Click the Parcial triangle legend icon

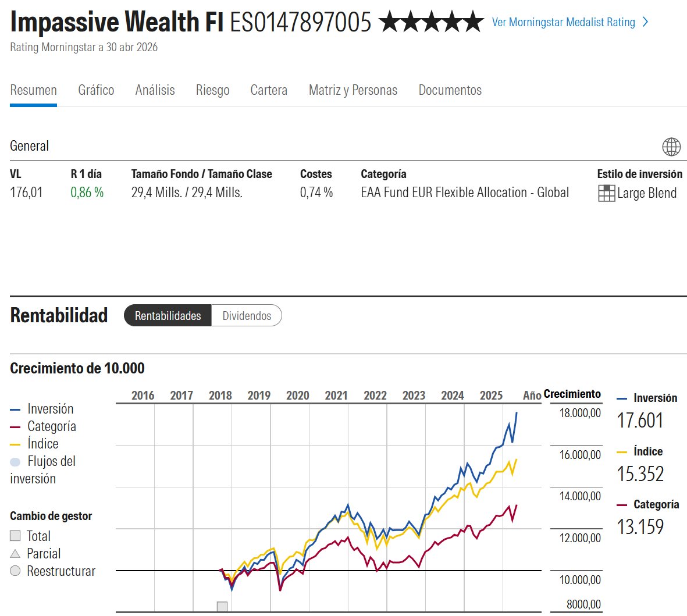click(15, 554)
